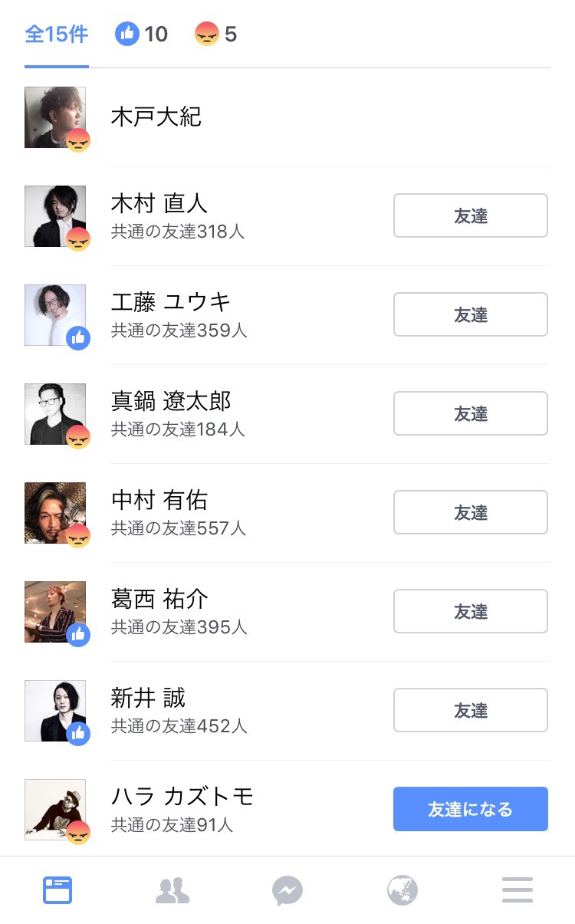Click 友達 button next to 木村 直人

pos(470,215)
